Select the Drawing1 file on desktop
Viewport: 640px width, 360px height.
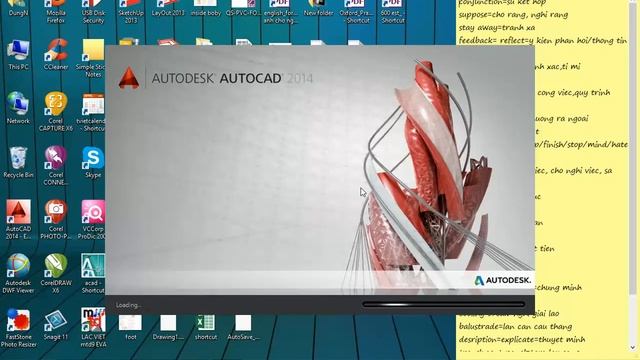[168, 327]
